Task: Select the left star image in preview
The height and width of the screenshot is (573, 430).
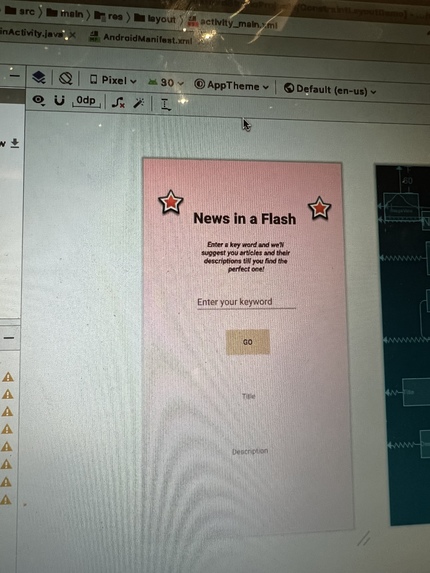Action: (171, 202)
